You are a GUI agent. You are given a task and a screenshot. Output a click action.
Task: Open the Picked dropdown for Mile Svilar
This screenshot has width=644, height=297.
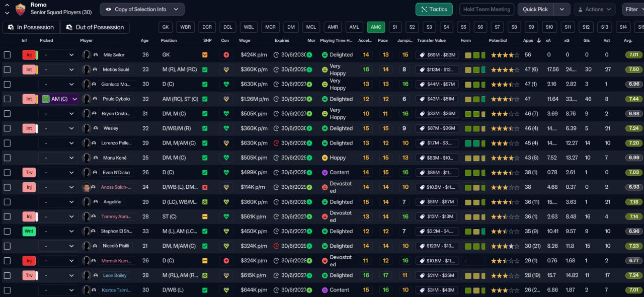tap(59, 55)
